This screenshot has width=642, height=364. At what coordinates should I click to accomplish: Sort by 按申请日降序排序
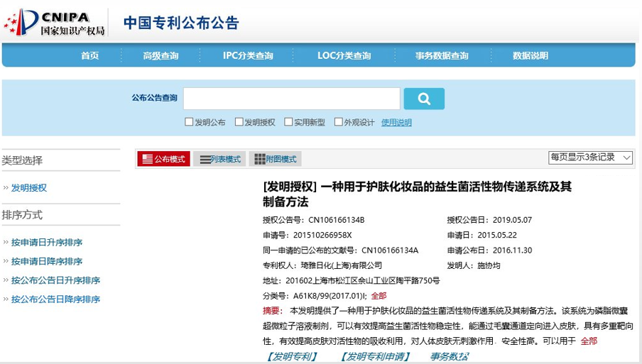(47, 261)
